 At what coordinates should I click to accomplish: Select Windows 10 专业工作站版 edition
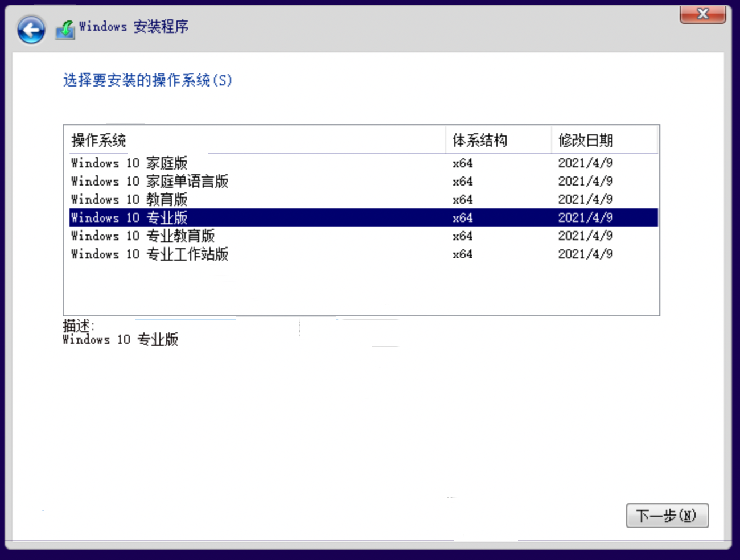click(150, 254)
